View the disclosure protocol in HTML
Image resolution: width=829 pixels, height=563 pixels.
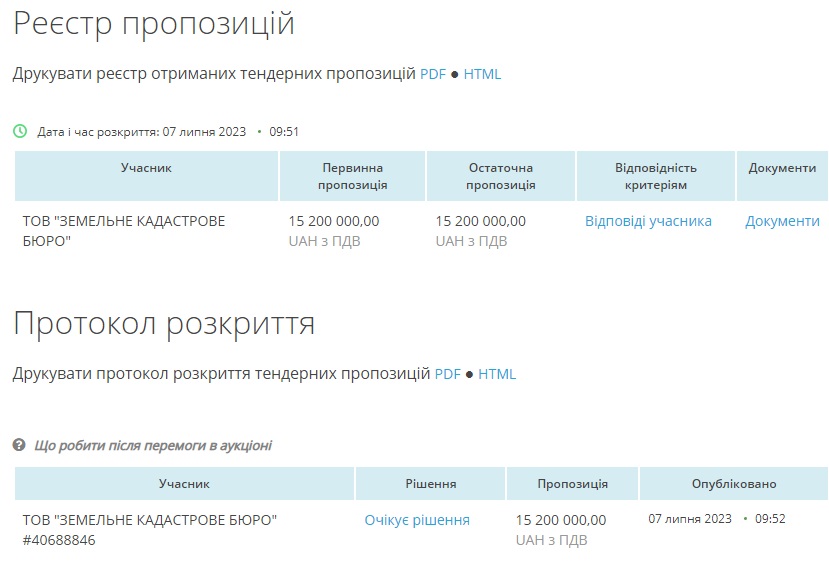(x=497, y=374)
